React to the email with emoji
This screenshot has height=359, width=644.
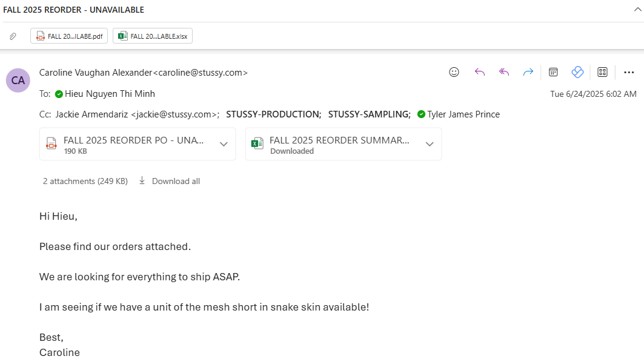click(x=454, y=72)
